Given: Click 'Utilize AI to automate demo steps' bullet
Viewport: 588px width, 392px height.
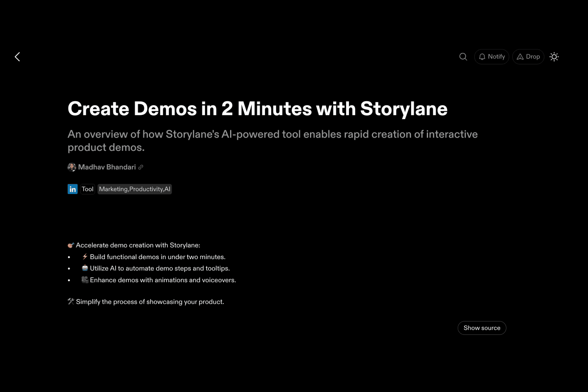Looking at the screenshot, I should (x=156, y=269).
